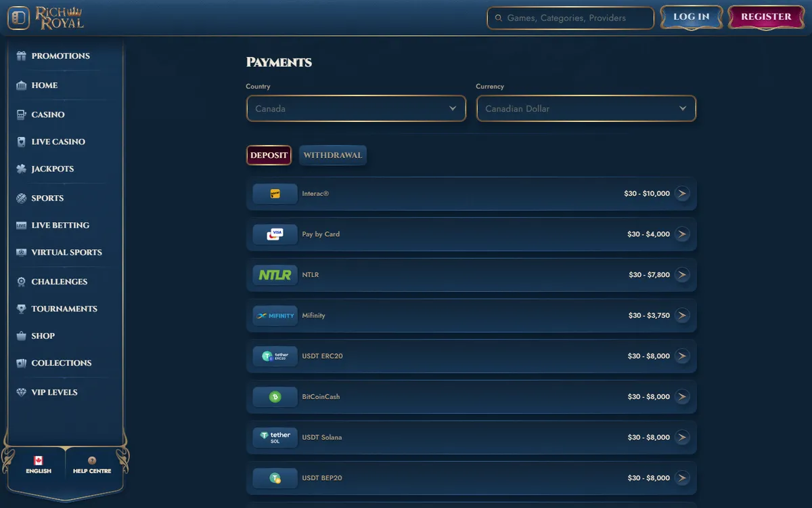Click the USDT Solana label
Screen dimensions: 812x508
click(322, 438)
